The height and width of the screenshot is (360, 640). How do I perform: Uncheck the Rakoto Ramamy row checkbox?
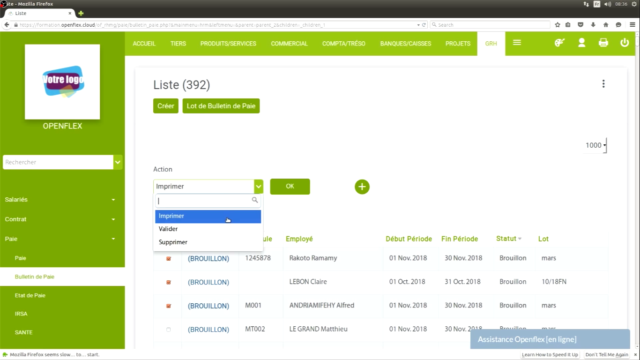coord(169,258)
